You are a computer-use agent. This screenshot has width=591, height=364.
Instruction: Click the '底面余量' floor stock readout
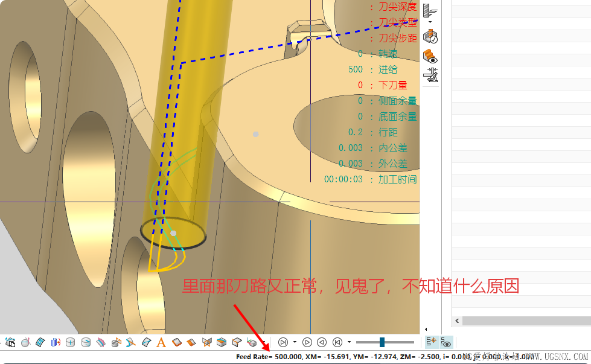[398, 117]
